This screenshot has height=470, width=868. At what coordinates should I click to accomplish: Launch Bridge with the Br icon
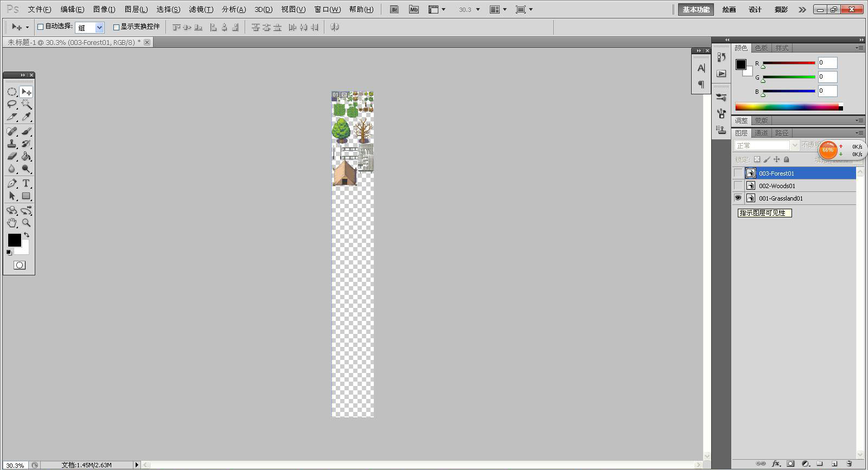pos(394,9)
